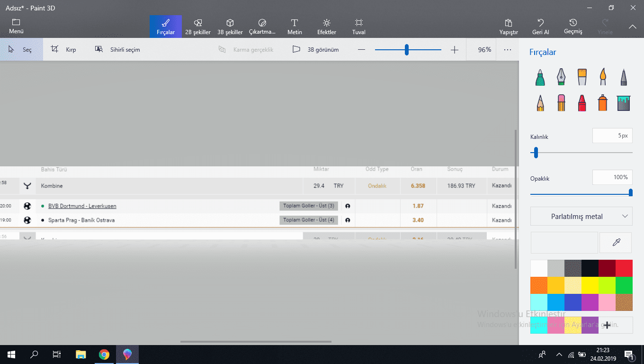
Task: Click the 6.358 odds value
Action: tap(418, 186)
